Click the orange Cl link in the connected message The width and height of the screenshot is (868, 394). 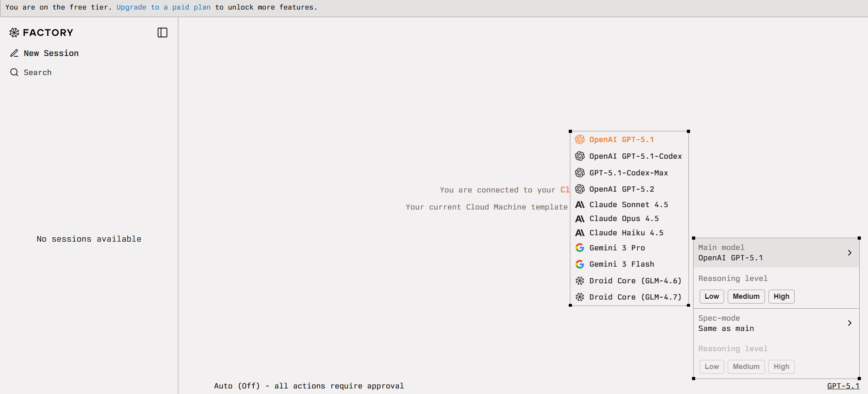(x=565, y=190)
